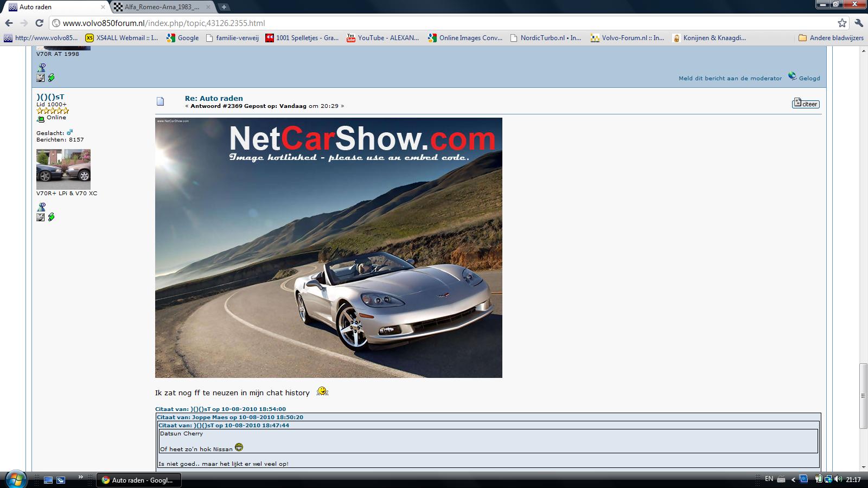
Task: Click the post document icon beside Re: Auto raden
Action: coord(160,101)
